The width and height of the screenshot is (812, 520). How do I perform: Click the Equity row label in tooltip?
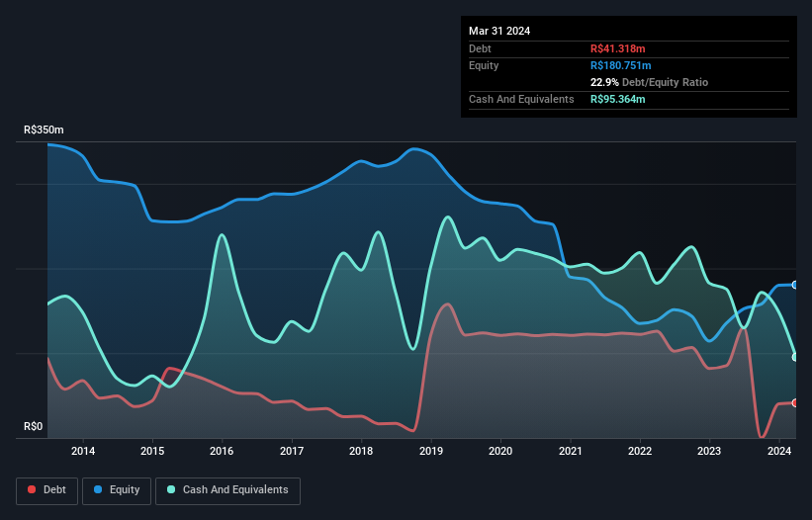click(484, 65)
